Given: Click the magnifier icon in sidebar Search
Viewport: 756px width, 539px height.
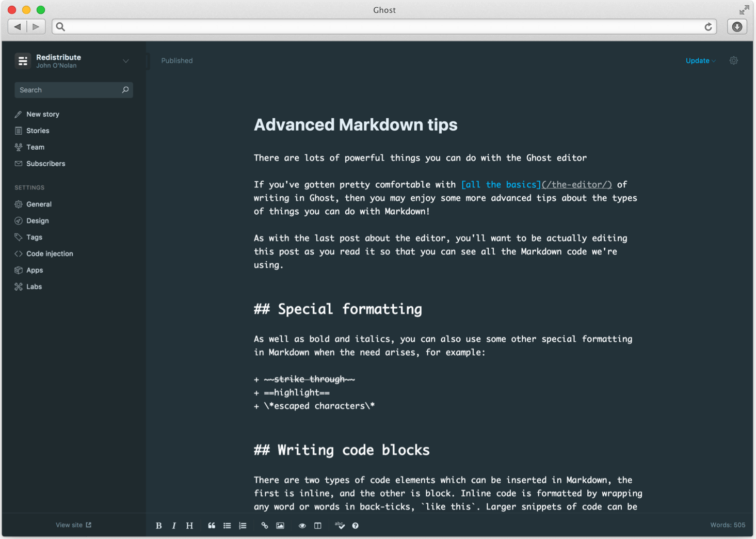Looking at the screenshot, I should tap(125, 90).
